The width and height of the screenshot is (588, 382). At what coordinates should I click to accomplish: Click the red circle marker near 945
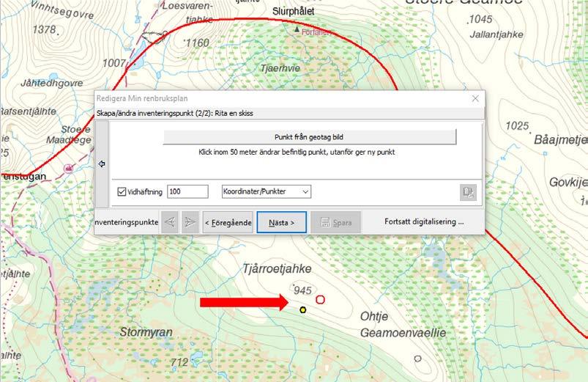[x=320, y=300]
